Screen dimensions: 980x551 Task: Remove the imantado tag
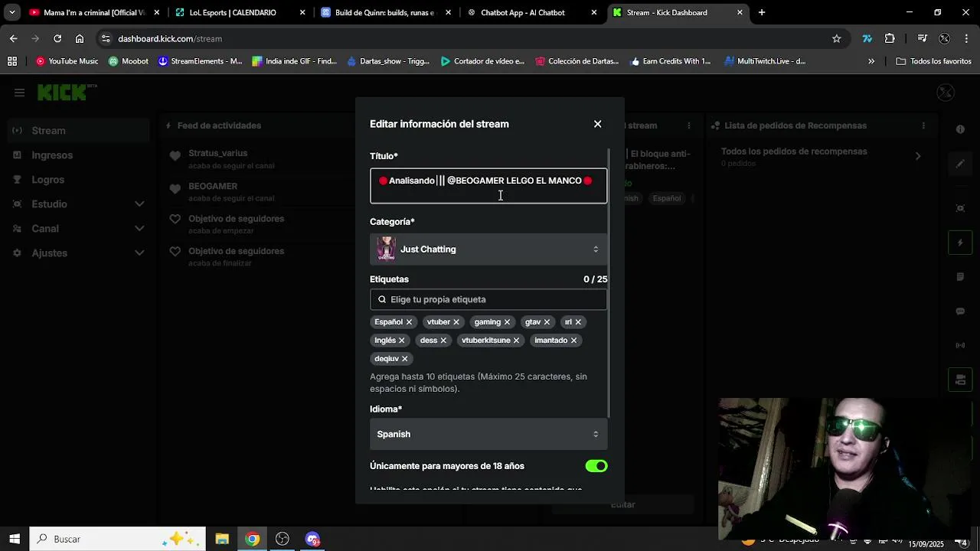click(573, 341)
